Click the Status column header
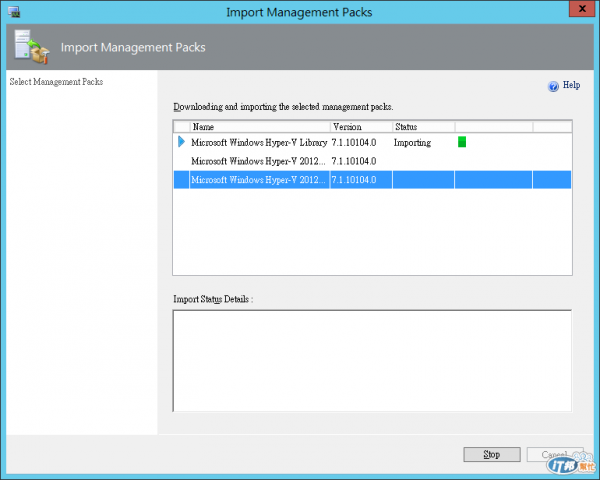The image size is (600, 480). [x=424, y=127]
